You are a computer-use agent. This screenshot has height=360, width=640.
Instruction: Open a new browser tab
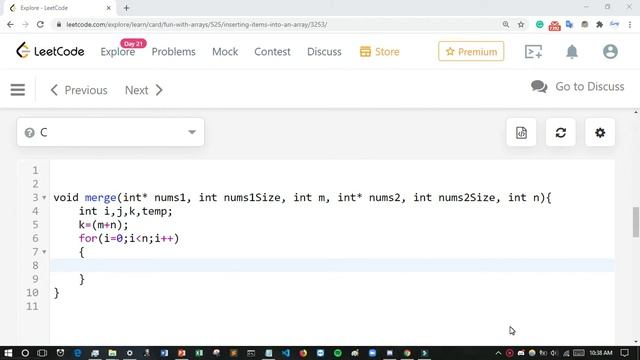[x=126, y=8]
